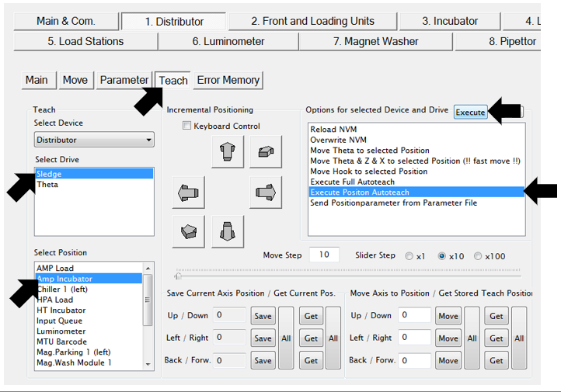Image resolution: width=561 pixels, height=392 pixels.
Task: Choose Execute Full Autoteach option
Action: (352, 182)
